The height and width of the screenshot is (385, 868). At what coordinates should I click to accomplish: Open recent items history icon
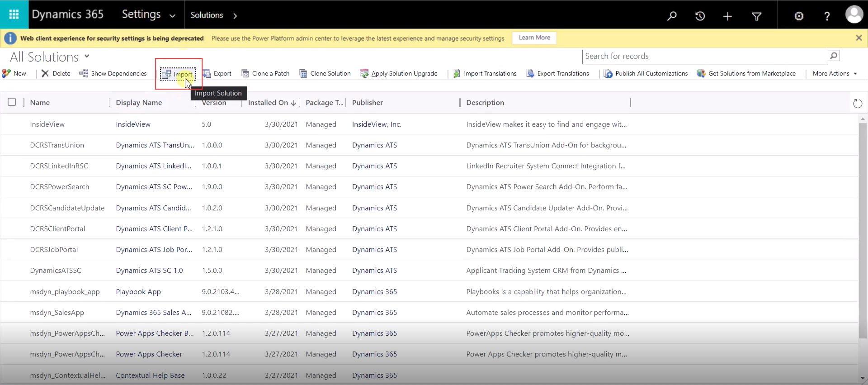[x=700, y=16]
